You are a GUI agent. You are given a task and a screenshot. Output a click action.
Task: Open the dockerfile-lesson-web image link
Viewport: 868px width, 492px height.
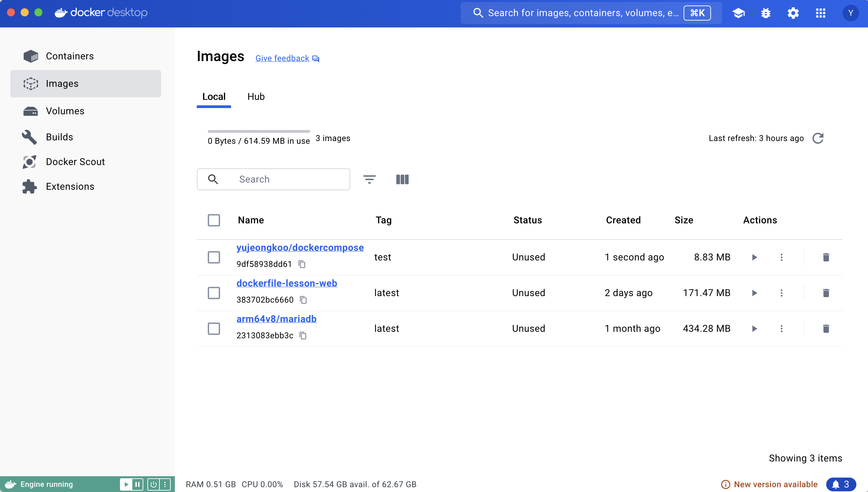287,283
